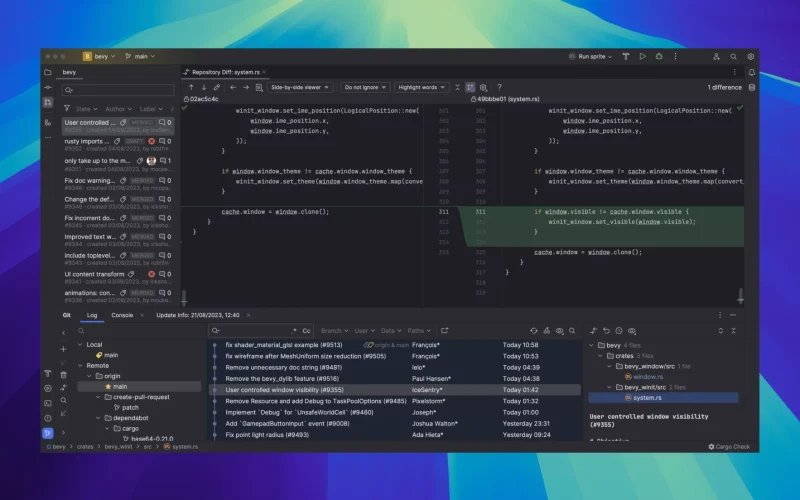Screen dimensions: 800x500
Task: Open the Run sprite configuration dropdown
Action: pyautogui.click(x=590, y=57)
